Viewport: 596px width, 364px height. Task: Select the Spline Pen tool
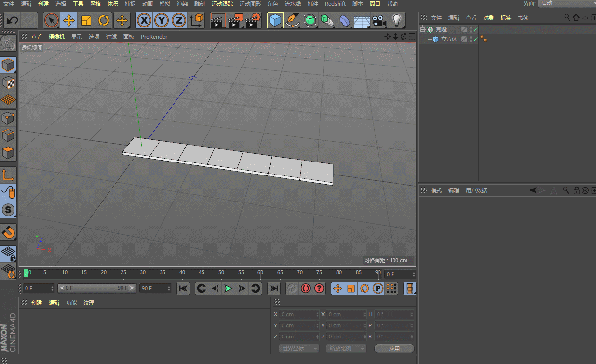(292, 21)
